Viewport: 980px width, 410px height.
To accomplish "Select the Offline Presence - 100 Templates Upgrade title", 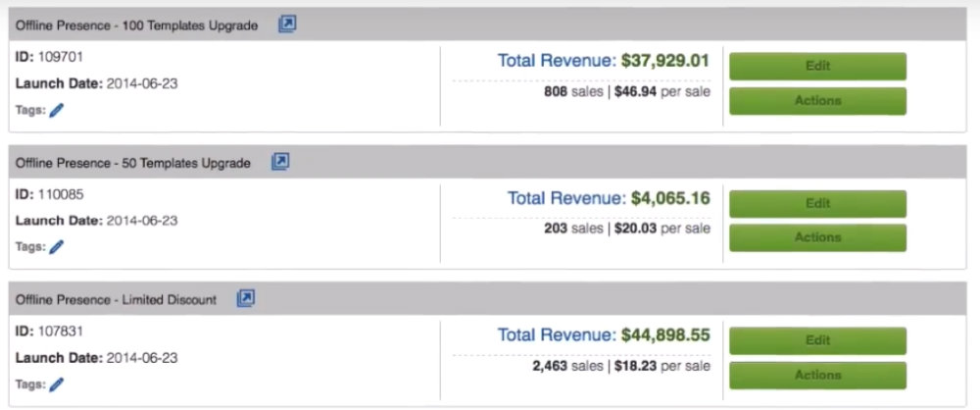I will [137, 26].
